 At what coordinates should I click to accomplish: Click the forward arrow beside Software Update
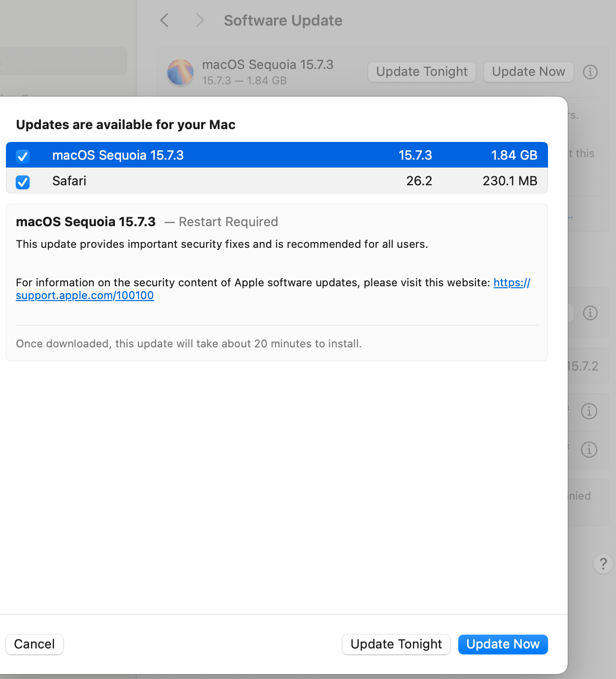200,20
